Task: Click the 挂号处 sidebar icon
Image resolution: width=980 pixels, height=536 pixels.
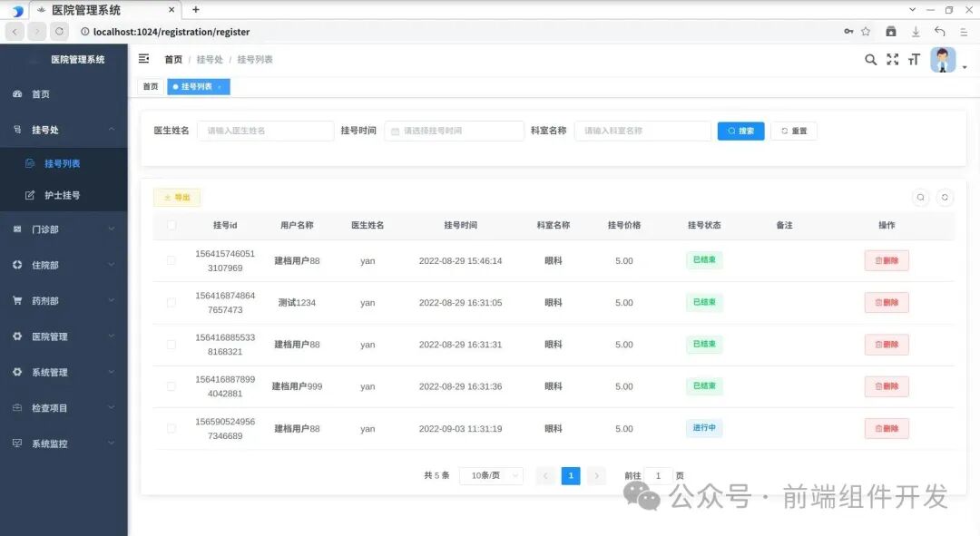Action: [17, 130]
